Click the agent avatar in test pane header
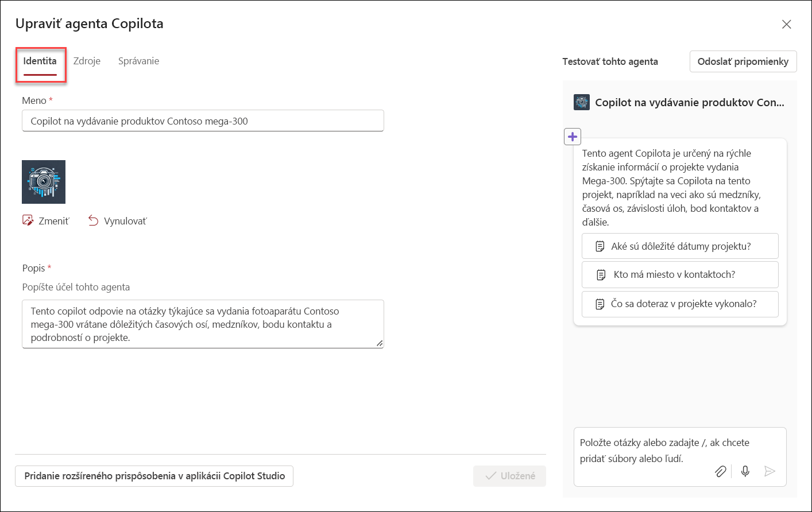Viewport: 812px width, 512px height. pos(582,102)
